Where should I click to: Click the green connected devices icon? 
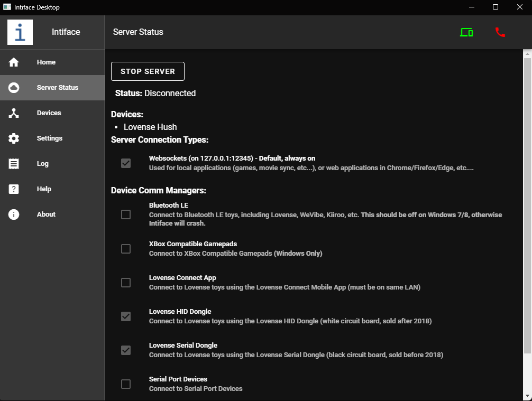coord(466,32)
